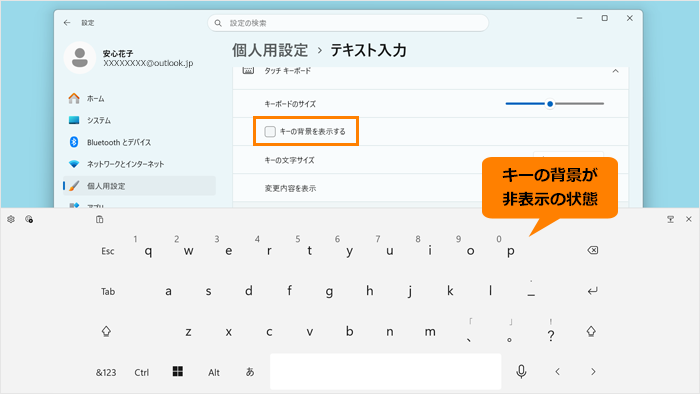The width and height of the screenshot is (700, 394).
Task: Tap the v key
Action: 309,332
